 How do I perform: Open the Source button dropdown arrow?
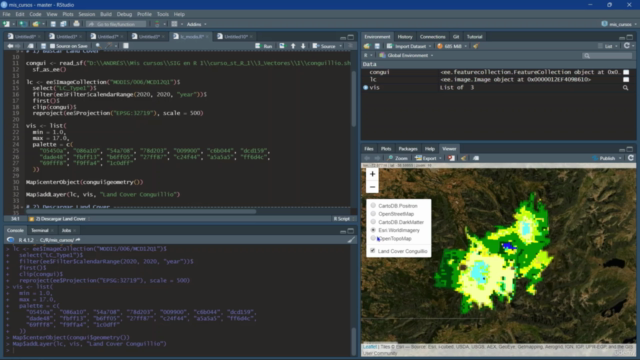(341, 46)
